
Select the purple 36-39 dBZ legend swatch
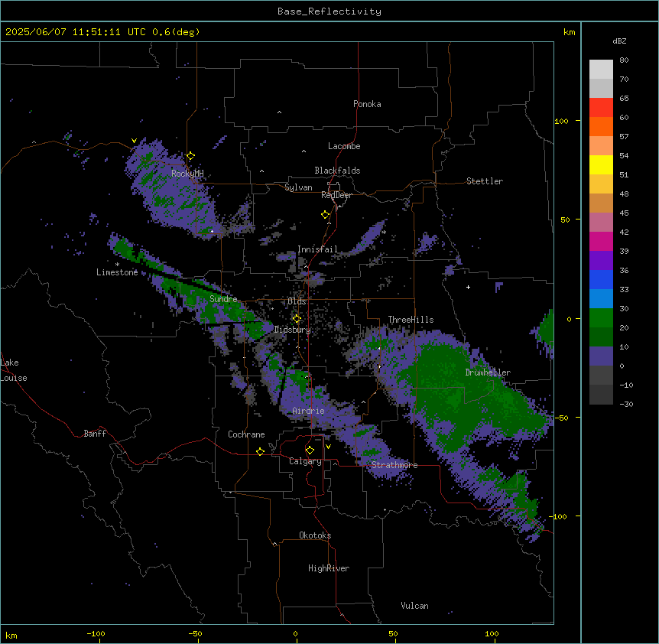click(x=601, y=260)
